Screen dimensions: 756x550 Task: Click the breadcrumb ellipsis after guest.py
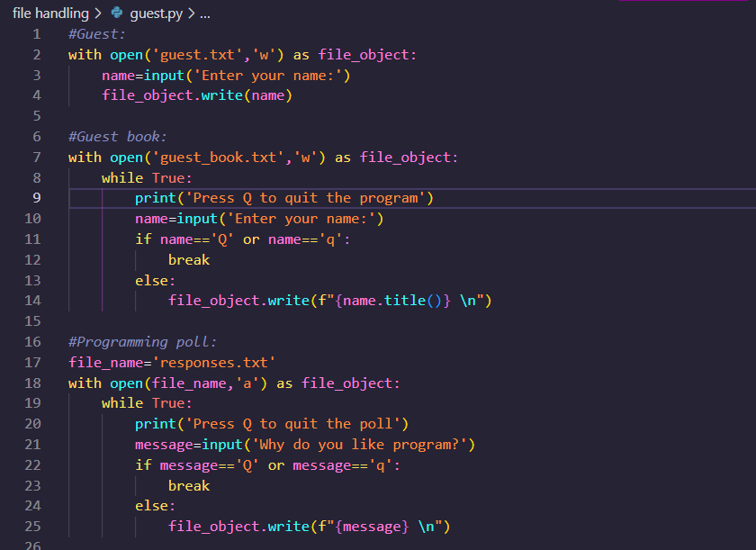click(205, 14)
